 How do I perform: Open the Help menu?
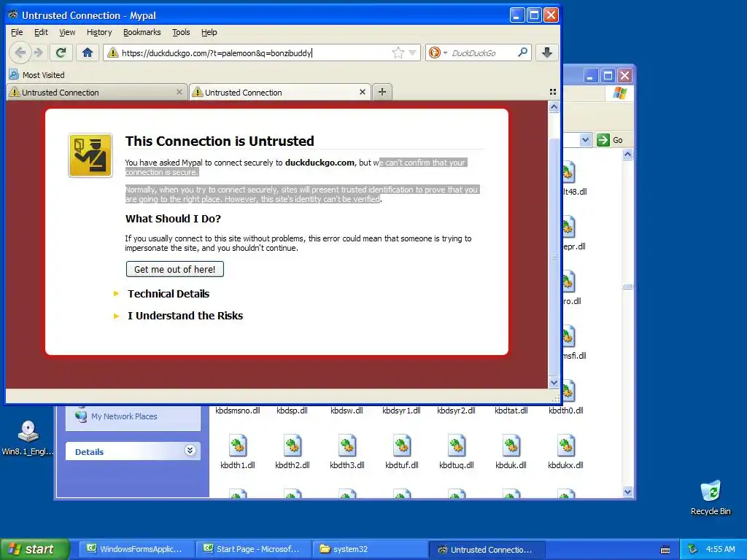[209, 32]
